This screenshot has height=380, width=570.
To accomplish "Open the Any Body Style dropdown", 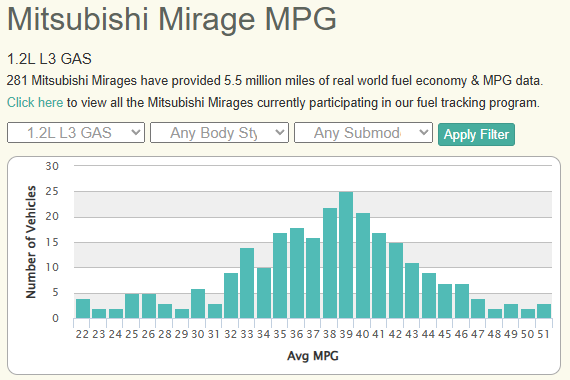I will pyautogui.click(x=219, y=133).
